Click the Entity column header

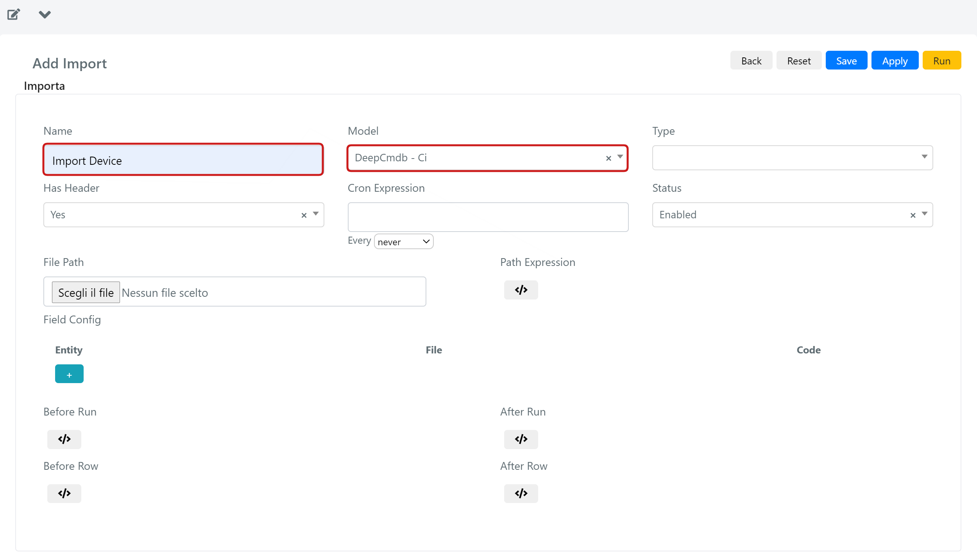coord(69,350)
